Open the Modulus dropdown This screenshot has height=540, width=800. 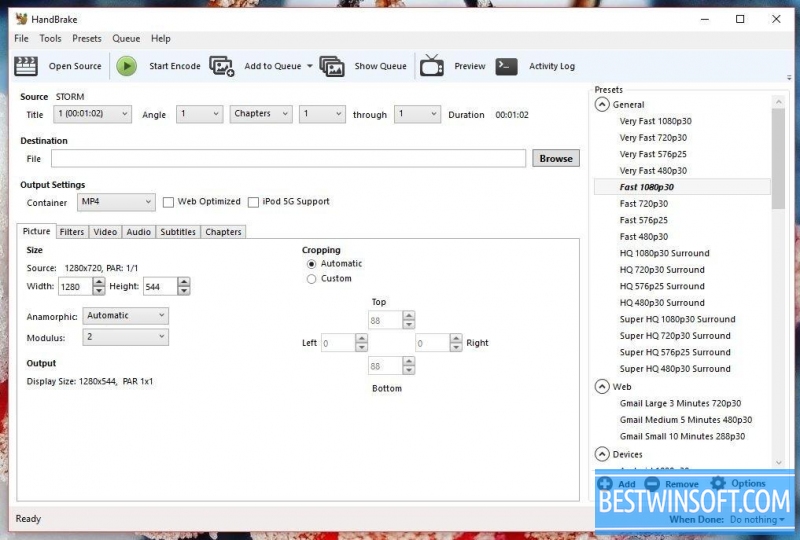126,337
